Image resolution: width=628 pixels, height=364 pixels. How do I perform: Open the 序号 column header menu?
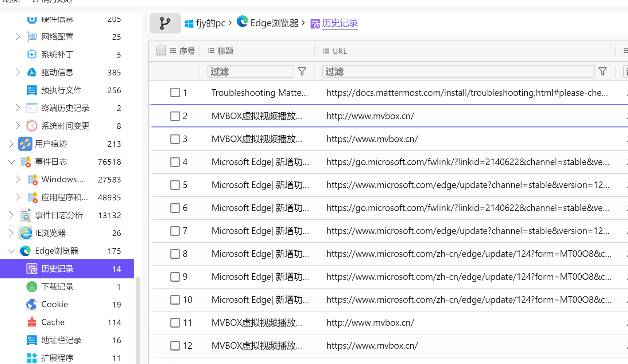[x=173, y=51]
